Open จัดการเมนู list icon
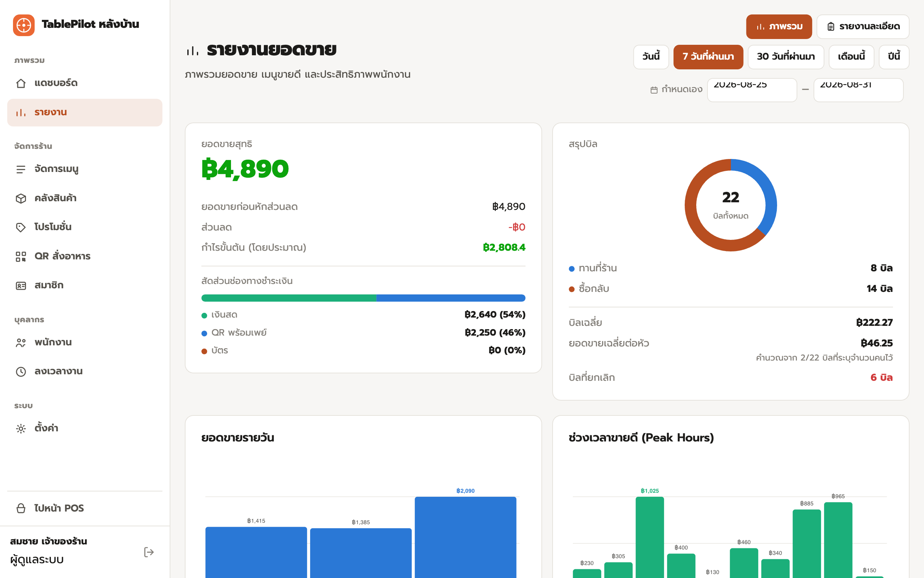This screenshot has height=578, width=924. click(21, 169)
